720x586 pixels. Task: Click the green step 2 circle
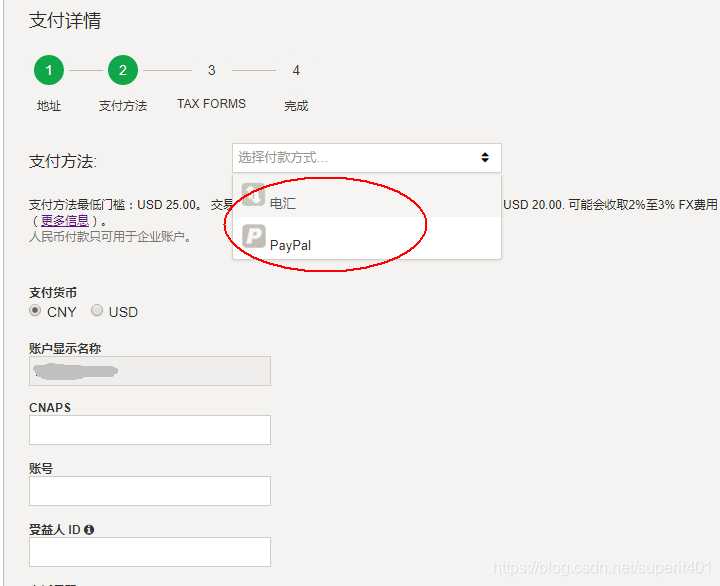123,70
